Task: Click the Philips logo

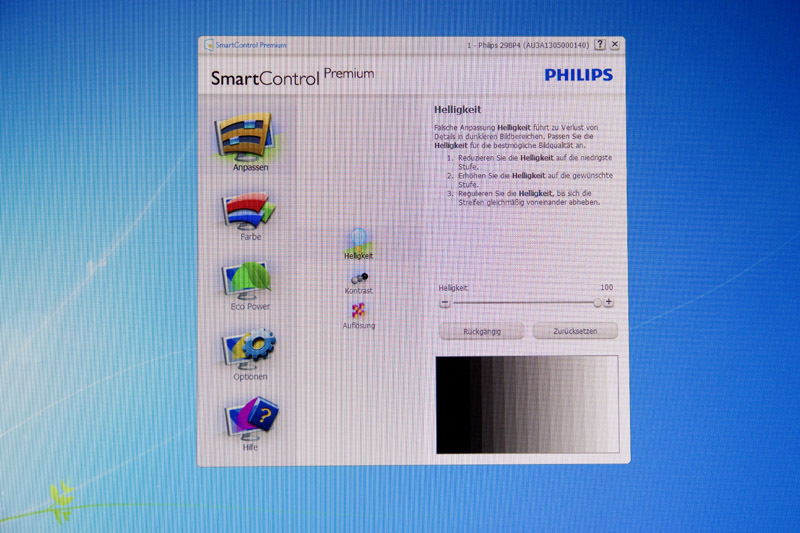Action: [x=579, y=75]
